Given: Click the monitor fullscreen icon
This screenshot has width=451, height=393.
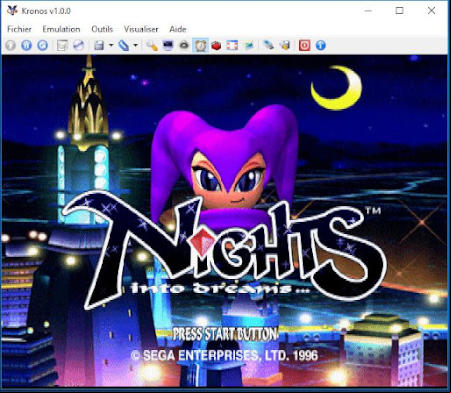Looking at the screenshot, I should (168, 45).
